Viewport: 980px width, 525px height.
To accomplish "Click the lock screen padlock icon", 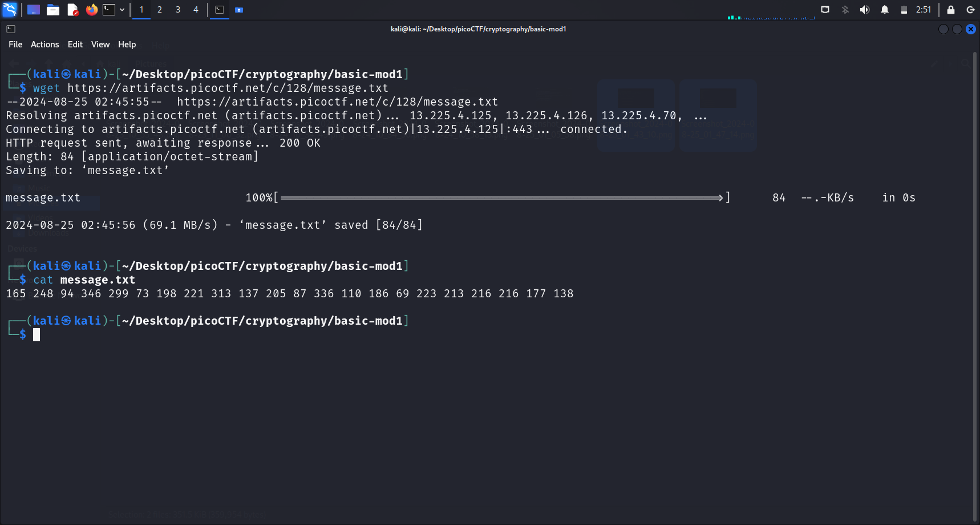I will click(x=950, y=10).
